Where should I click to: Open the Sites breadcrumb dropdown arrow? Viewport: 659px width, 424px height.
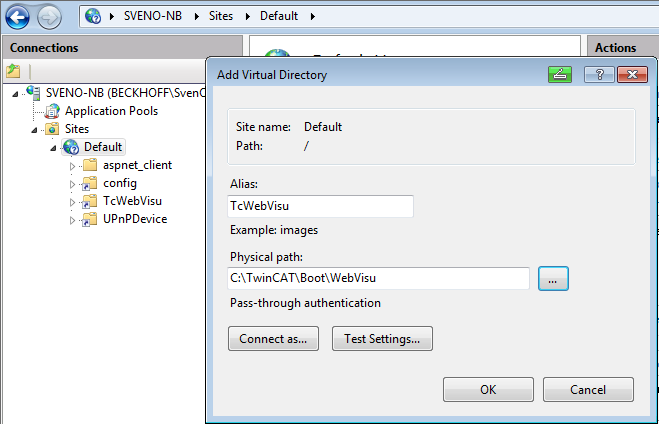click(x=248, y=16)
